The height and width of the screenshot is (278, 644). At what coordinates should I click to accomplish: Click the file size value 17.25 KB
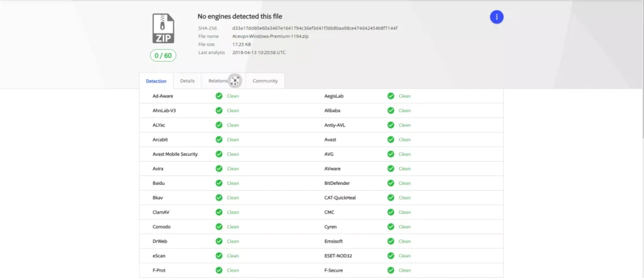click(x=241, y=45)
